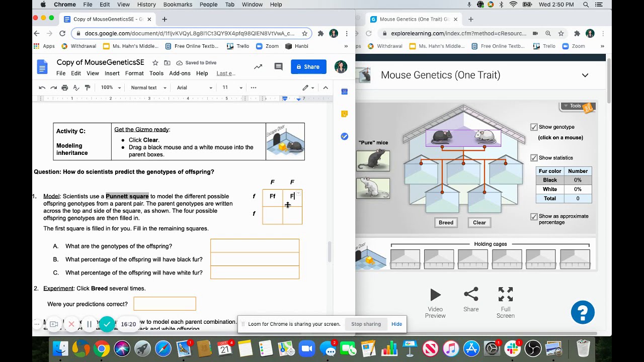Open the activity dashboard trend icon
The image size is (644, 362).
coord(258,67)
